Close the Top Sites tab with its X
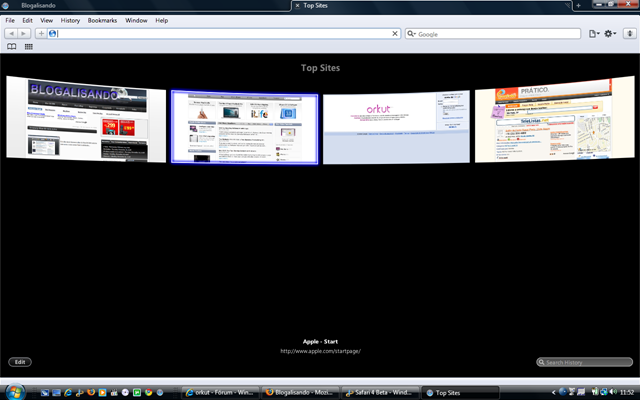Screen dimensions: 640x400 [x=297, y=5]
